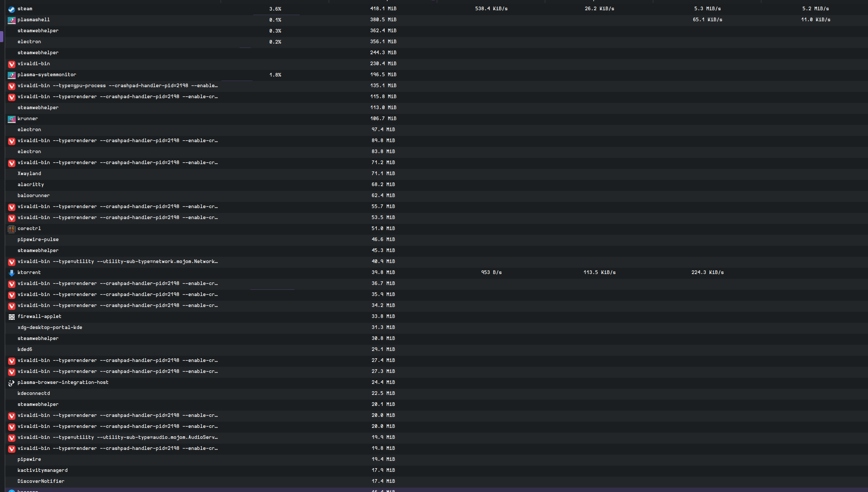Select the alacritty process
868x492 pixels.
31,184
